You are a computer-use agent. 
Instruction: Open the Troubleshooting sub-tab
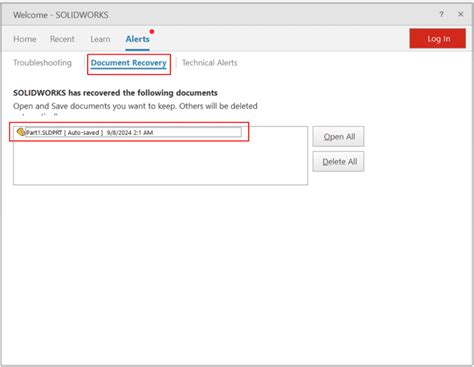coord(42,63)
